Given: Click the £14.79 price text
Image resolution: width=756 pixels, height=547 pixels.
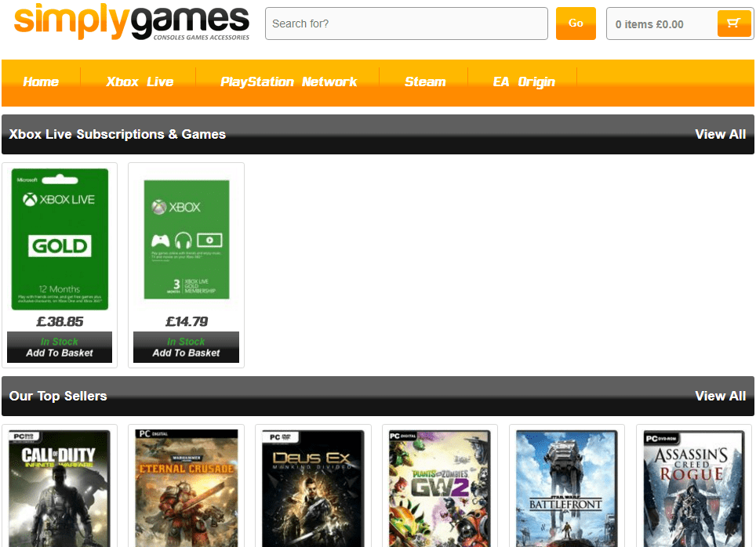Looking at the screenshot, I should tap(187, 321).
